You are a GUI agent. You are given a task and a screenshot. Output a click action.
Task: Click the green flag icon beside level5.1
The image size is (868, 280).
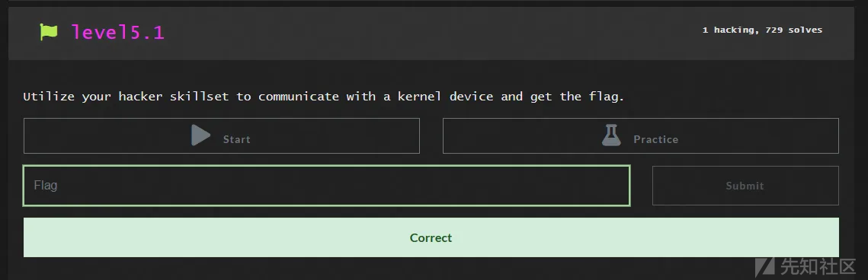click(49, 32)
